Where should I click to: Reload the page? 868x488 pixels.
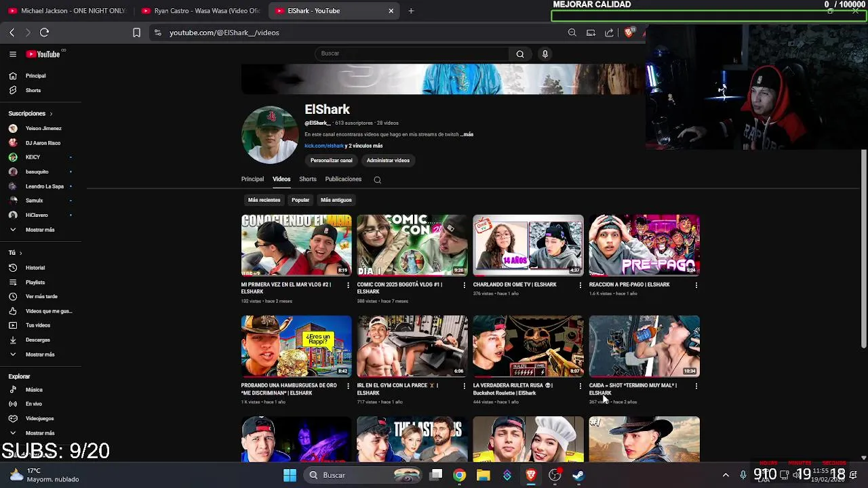pyautogui.click(x=44, y=33)
